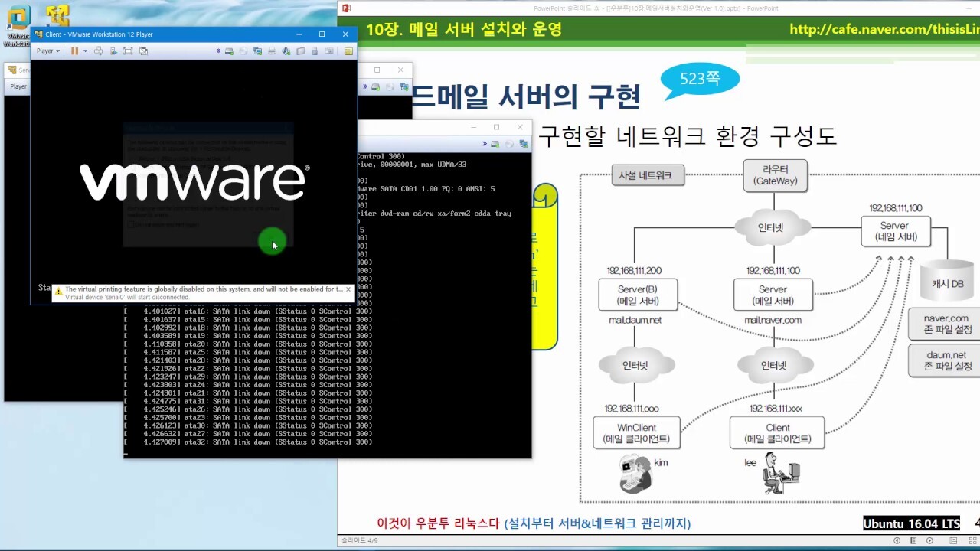The width and height of the screenshot is (980, 551).
Task: Switch to normal view in PowerPoint status bar
Action: (x=953, y=540)
